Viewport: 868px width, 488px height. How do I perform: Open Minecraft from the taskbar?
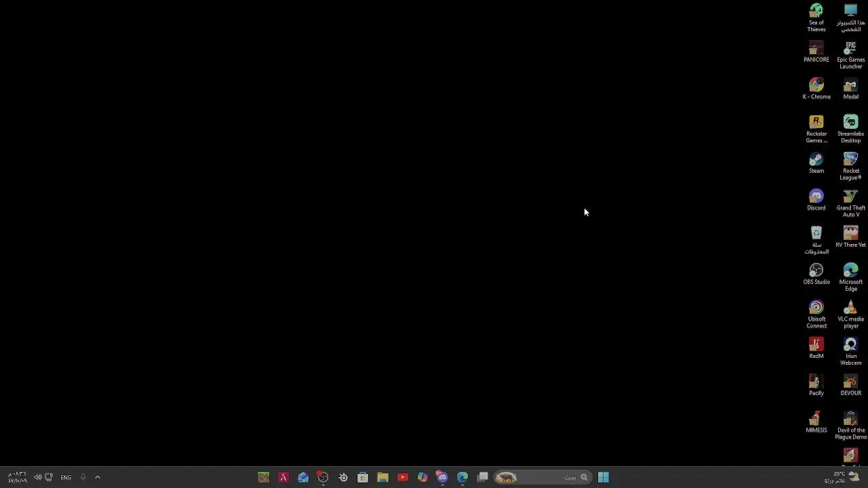click(263, 477)
